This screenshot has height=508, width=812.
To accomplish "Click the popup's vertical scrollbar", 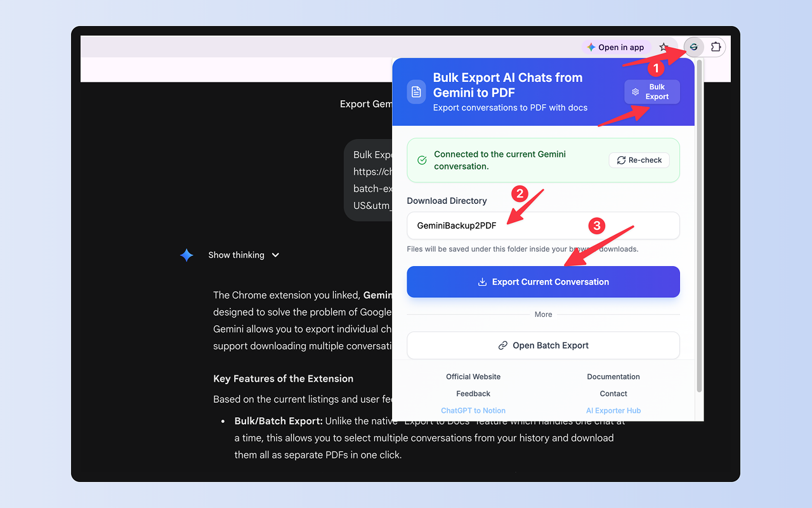I will pyautogui.click(x=700, y=225).
